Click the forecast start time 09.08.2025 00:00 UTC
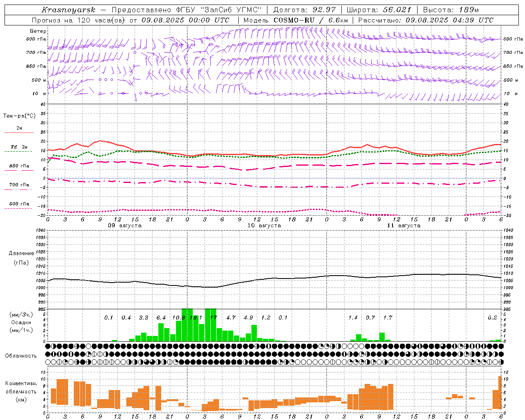Image resolution: width=525 pixels, height=420 pixels. tap(185, 20)
